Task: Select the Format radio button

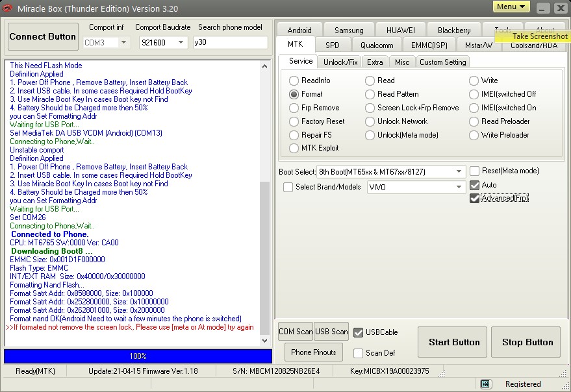Action: click(294, 94)
